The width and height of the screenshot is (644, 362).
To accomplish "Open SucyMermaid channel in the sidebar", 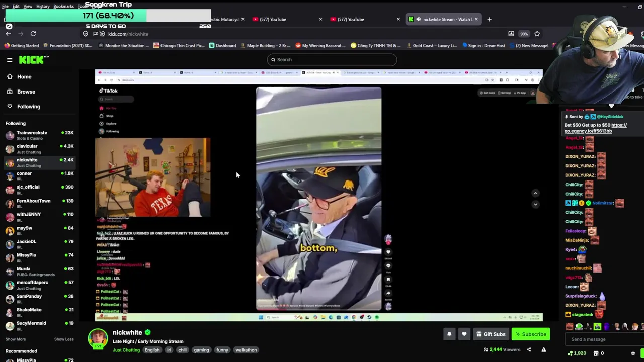I will point(39,326).
